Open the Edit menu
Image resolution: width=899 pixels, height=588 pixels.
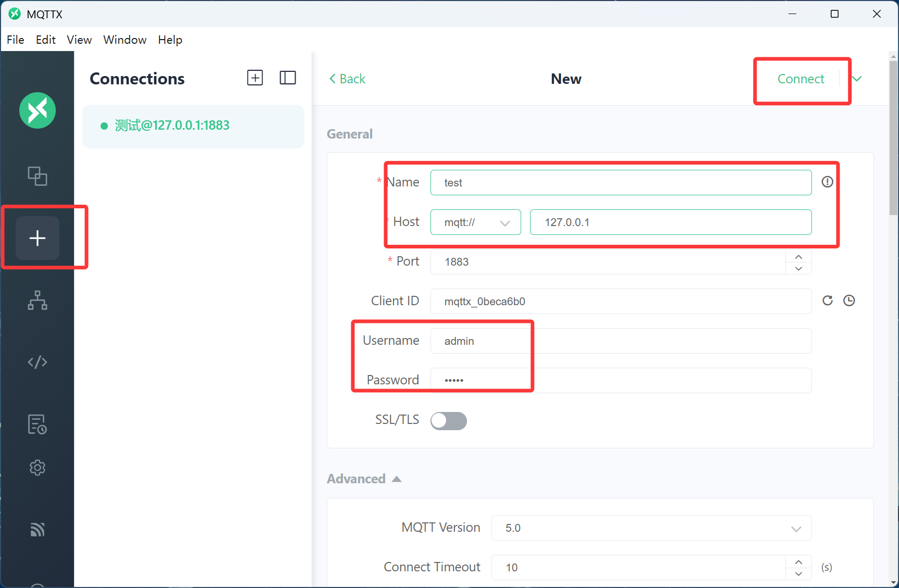click(x=46, y=40)
